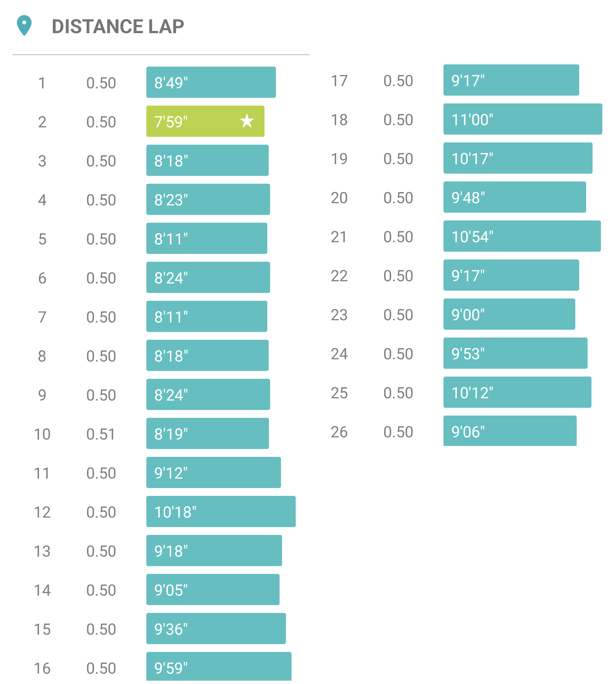Click the DISTANCE LAP heading
The image size is (616, 684).
(118, 26)
